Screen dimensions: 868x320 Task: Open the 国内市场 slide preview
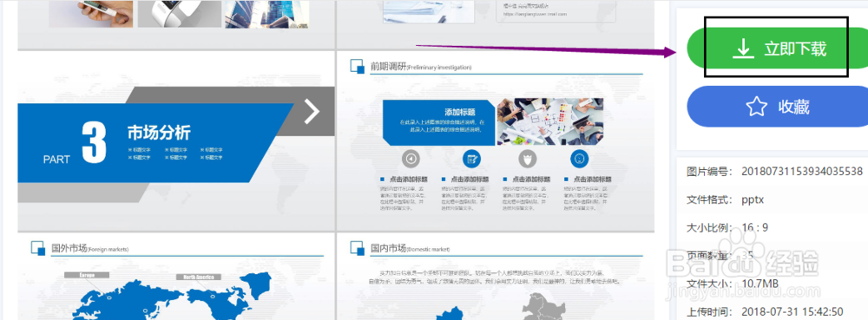click(x=496, y=277)
